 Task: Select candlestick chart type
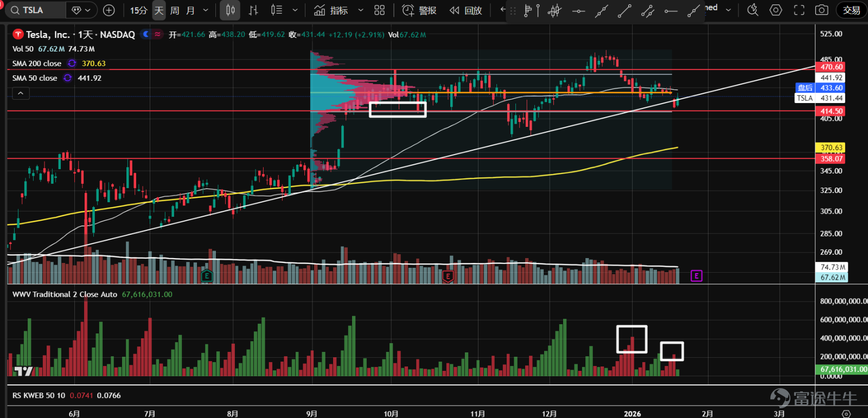point(231,10)
